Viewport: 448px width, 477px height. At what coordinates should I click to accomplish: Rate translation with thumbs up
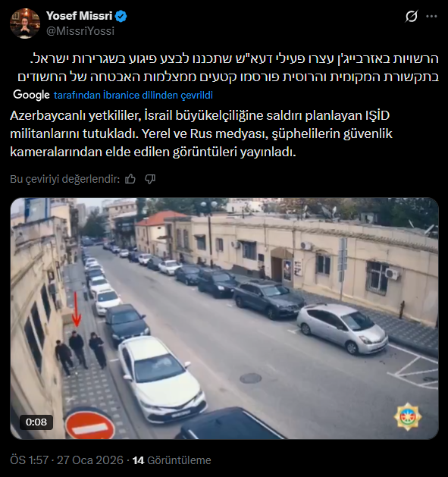tap(130, 179)
